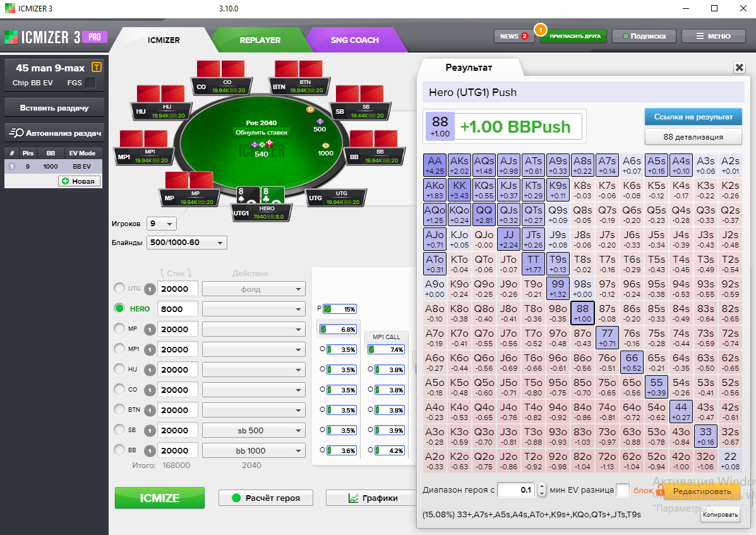Select the Результат tab
756x535 pixels.
click(469, 68)
